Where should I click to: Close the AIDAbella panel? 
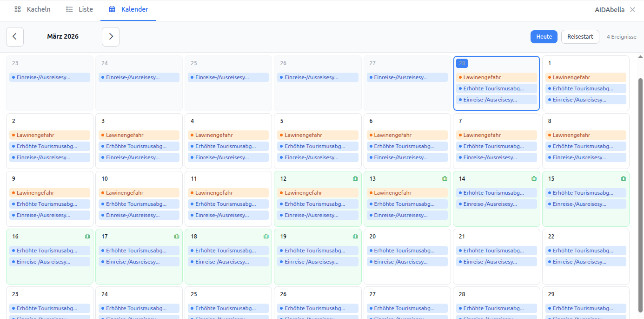click(x=632, y=10)
